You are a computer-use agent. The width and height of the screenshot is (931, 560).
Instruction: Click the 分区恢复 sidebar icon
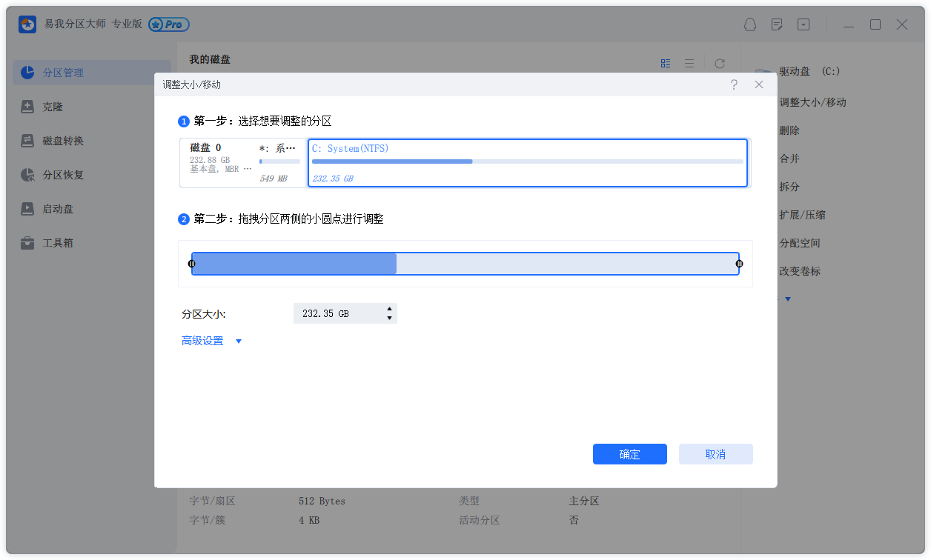pos(27,175)
